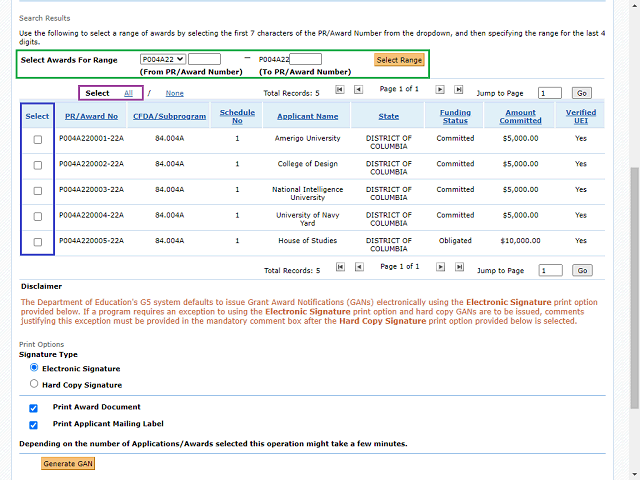The height and width of the screenshot is (480, 640).
Task: Click first page icon in bottom pagination
Action: pyautogui.click(x=341, y=267)
